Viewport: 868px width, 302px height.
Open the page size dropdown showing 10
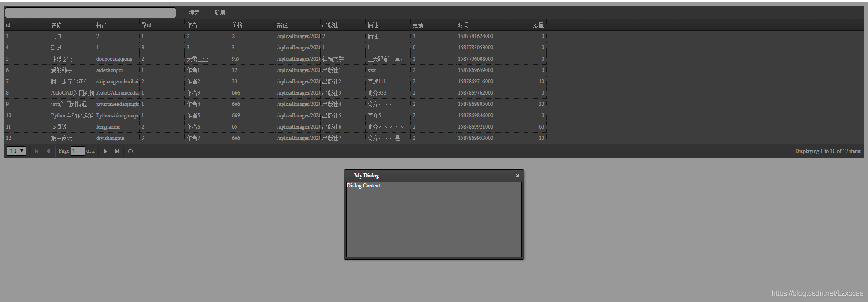(x=16, y=151)
